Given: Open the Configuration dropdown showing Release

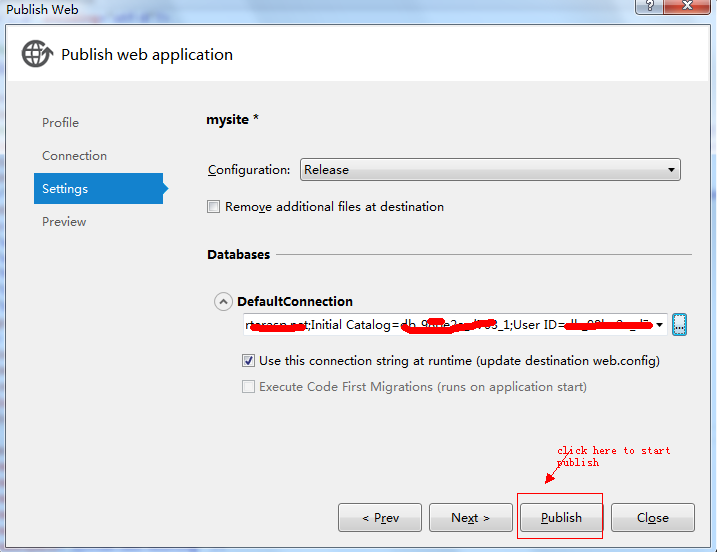Looking at the screenshot, I should coord(490,170).
